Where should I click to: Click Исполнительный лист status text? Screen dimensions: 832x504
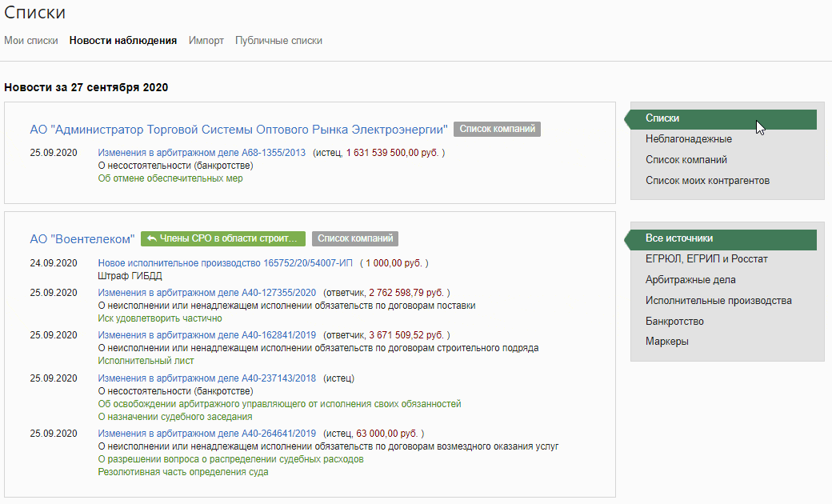click(146, 361)
